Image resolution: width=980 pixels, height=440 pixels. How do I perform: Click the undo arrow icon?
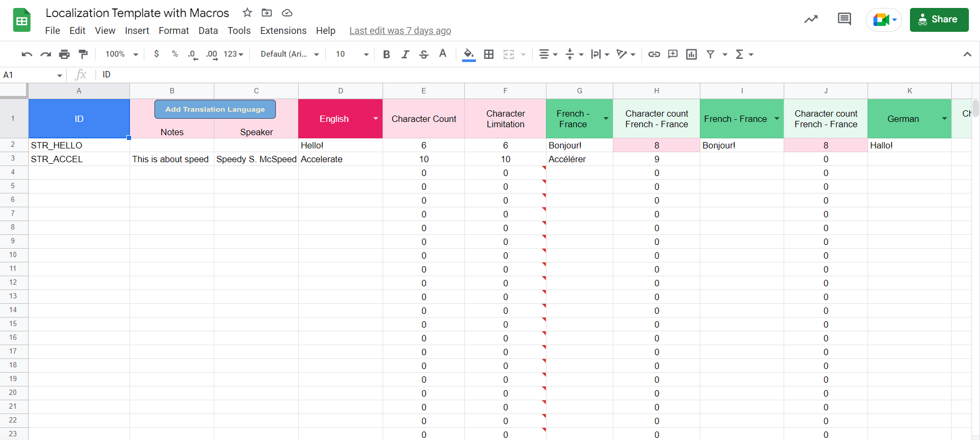click(27, 54)
